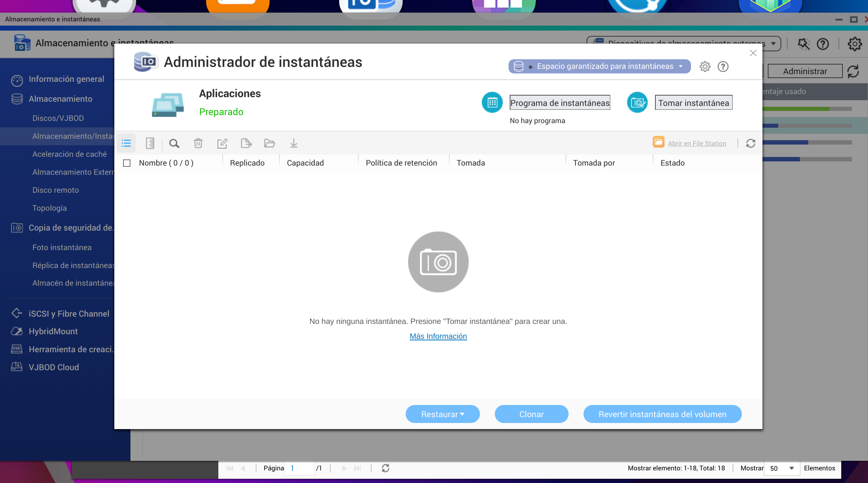Click the search snapshots magnifier icon
868x483 pixels.
point(174,143)
